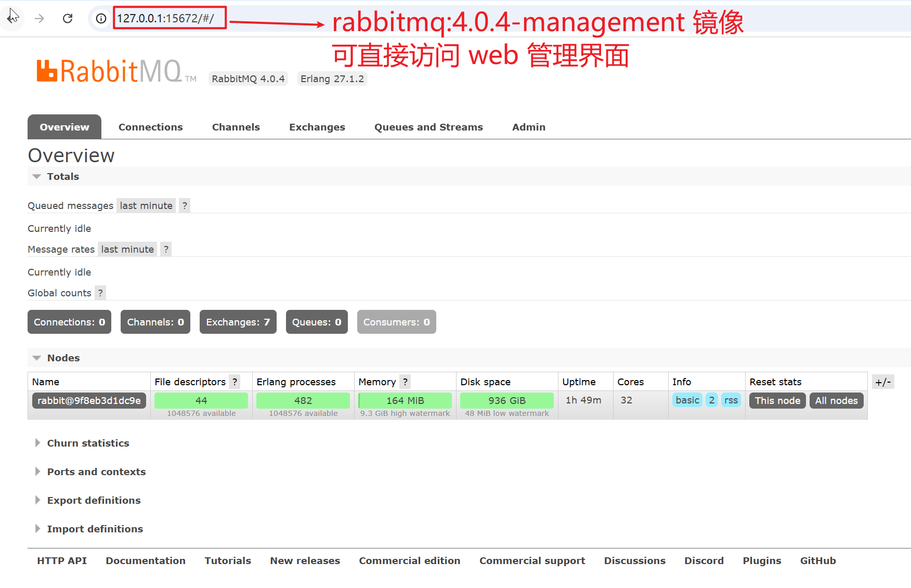Go back using browser back arrow
911x588 pixels.
(12, 18)
